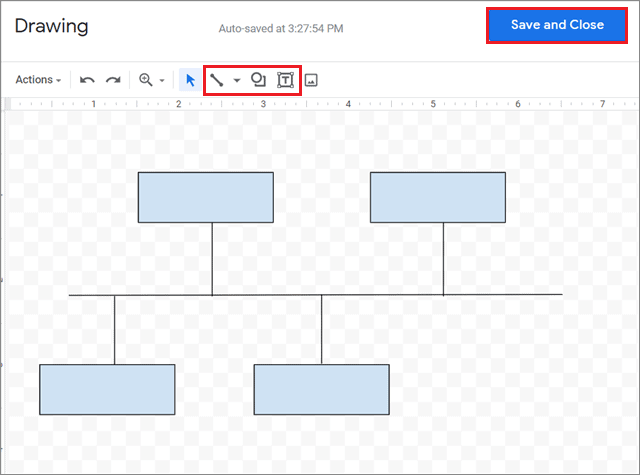
Task: Choose the Shape tool
Action: (x=258, y=80)
